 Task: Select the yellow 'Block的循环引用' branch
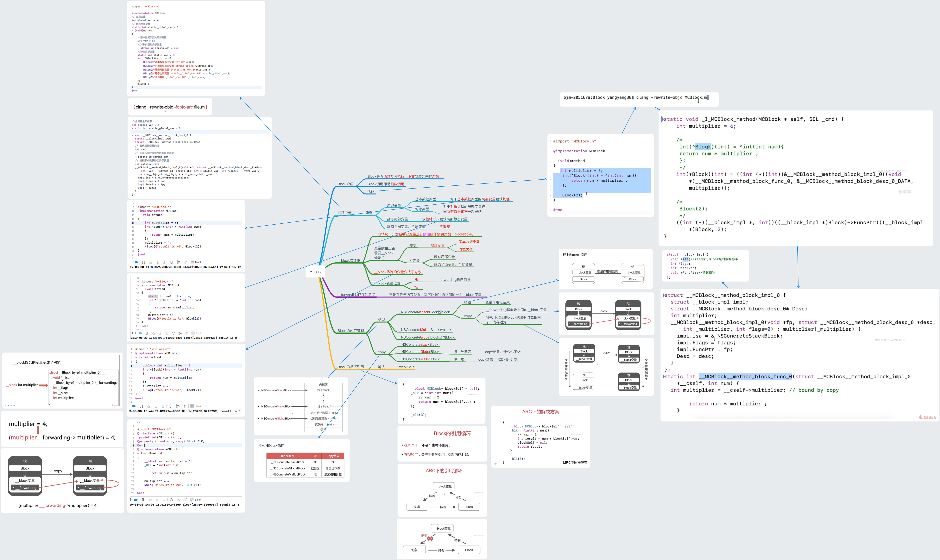click(350, 367)
